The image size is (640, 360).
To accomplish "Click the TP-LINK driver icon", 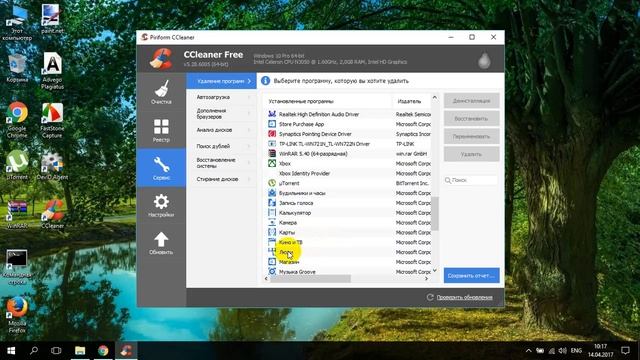I will (x=272, y=144).
